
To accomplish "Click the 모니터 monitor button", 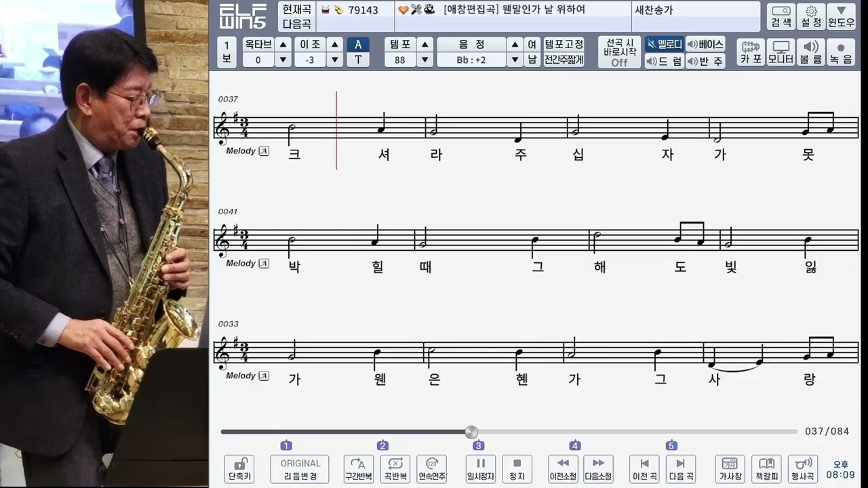I will click(781, 52).
